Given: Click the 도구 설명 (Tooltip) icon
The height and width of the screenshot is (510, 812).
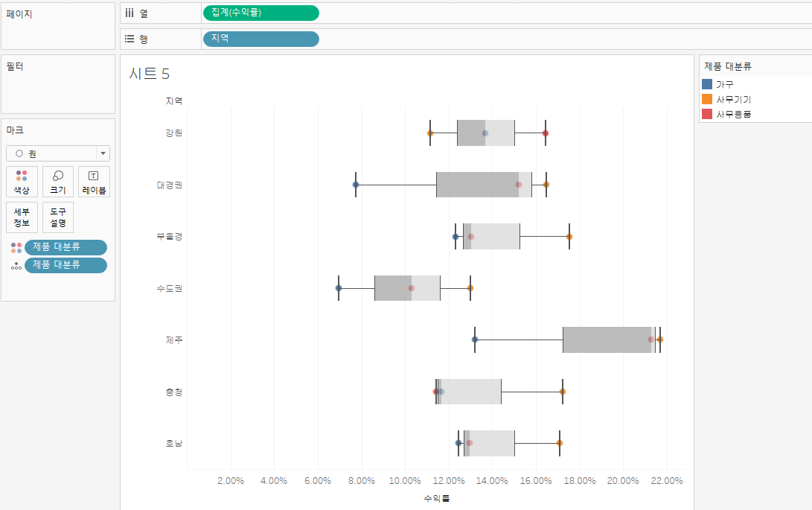Looking at the screenshot, I should [57, 215].
